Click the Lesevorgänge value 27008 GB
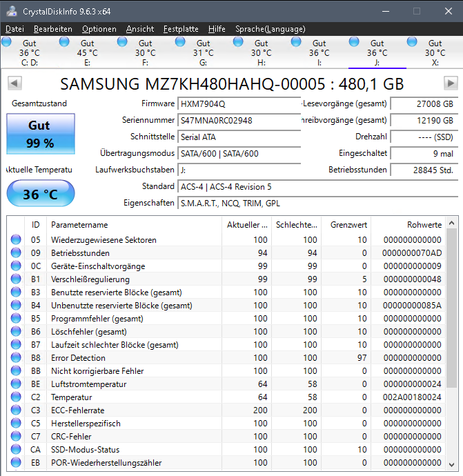 point(424,104)
